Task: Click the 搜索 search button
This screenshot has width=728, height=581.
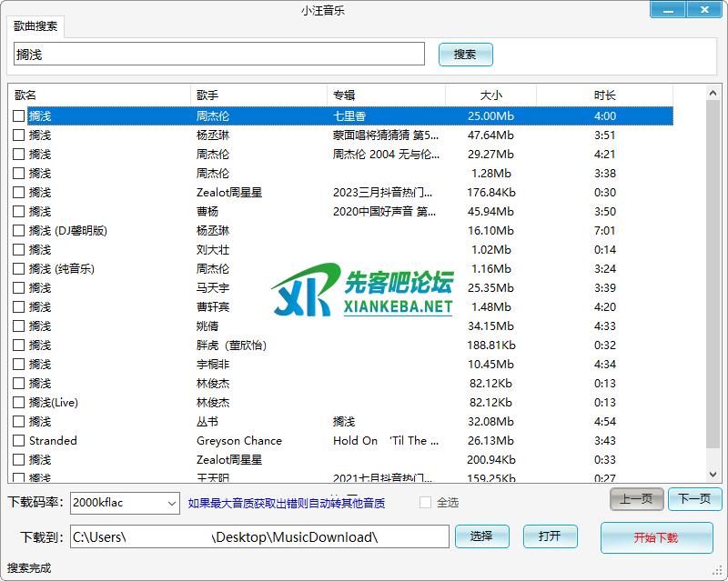Action: tap(465, 55)
